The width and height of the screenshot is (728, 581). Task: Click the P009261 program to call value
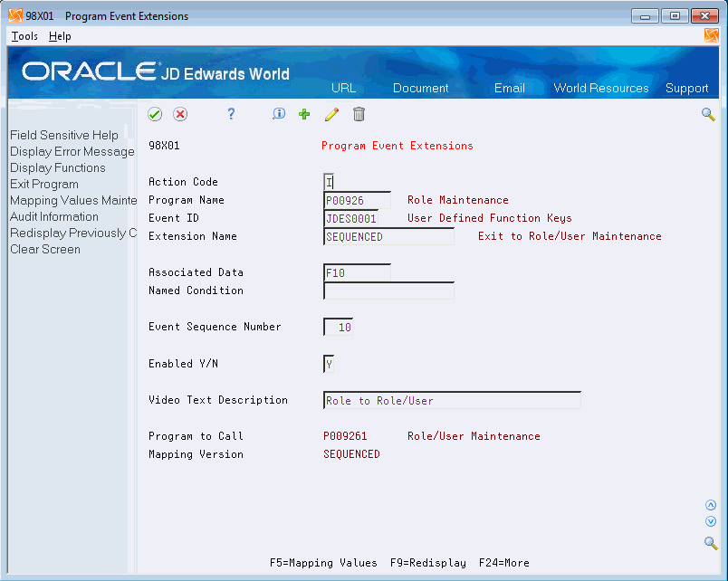coord(345,436)
